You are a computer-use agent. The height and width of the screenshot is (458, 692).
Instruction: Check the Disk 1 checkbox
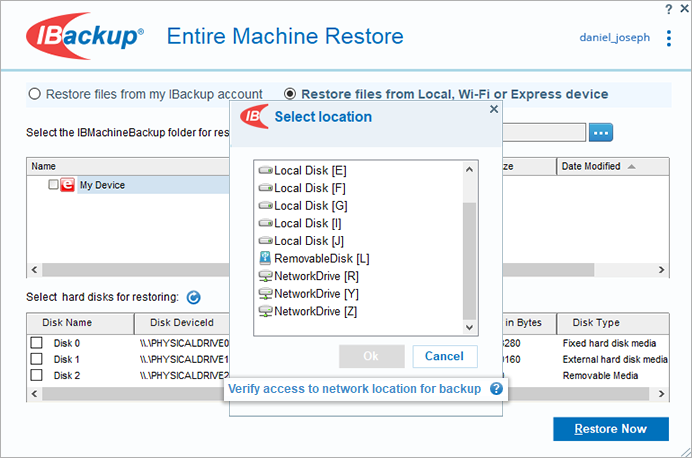coord(37,359)
